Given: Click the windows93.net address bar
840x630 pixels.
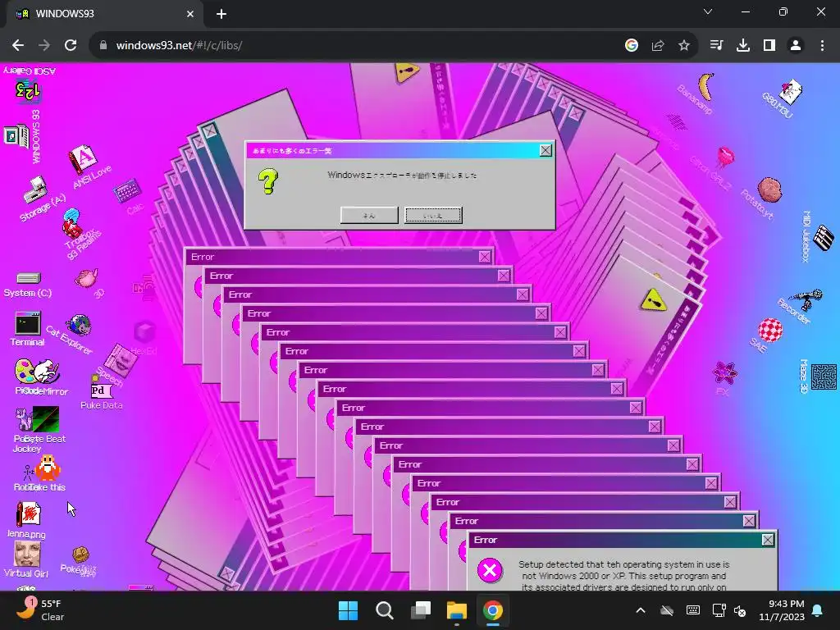Looking at the screenshot, I should click(x=354, y=45).
